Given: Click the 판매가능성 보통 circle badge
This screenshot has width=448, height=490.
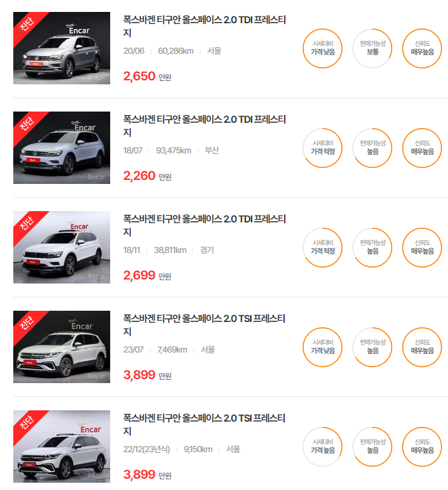Looking at the screenshot, I should pyautogui.click(x=372, y=48).
